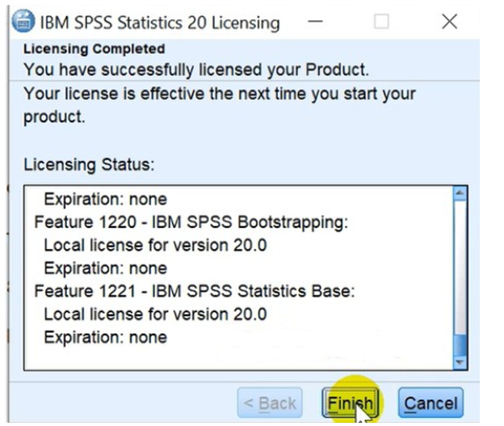Click the 'Licensing Completed' heading

pos(94,49)
